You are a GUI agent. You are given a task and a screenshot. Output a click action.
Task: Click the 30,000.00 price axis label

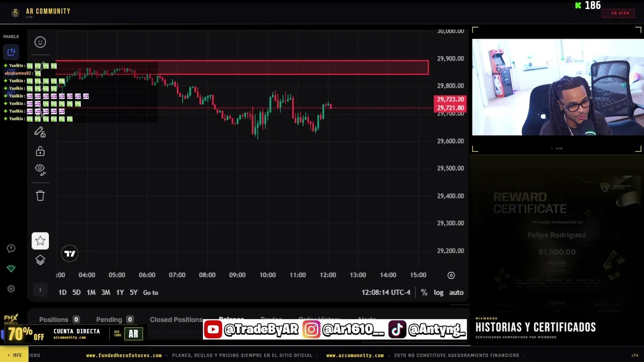coord(450,31)
